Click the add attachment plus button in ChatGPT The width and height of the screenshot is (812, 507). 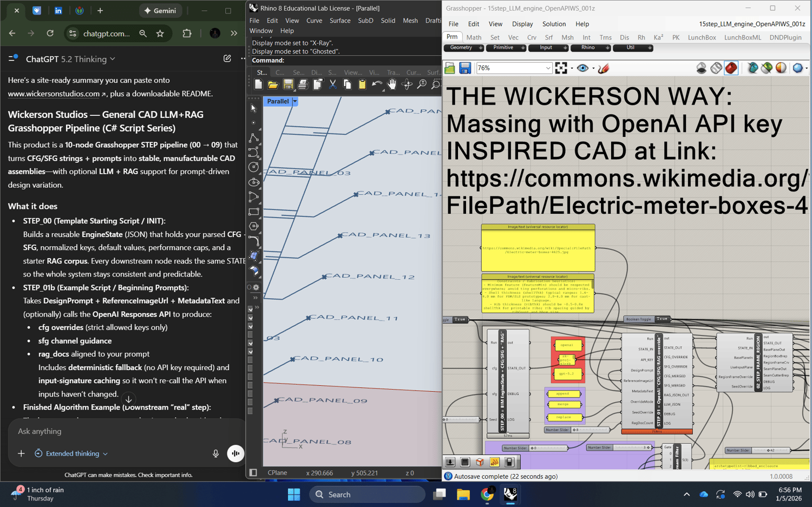[x=21, y=453]
